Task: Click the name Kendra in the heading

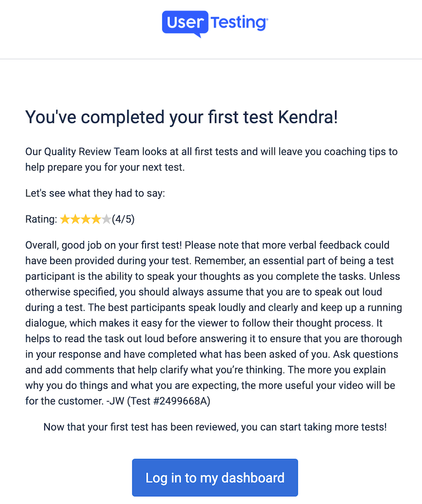Action: click(x=308, y=117)
